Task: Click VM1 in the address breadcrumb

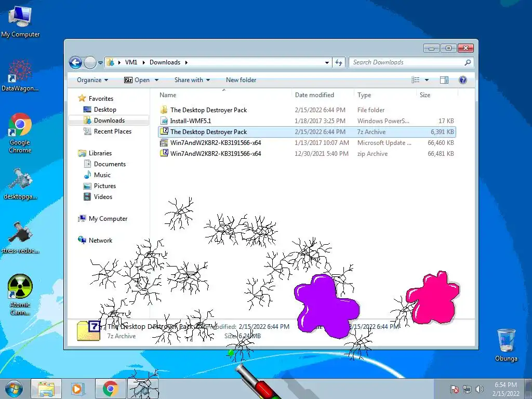Action: click(x=131, y=62)
